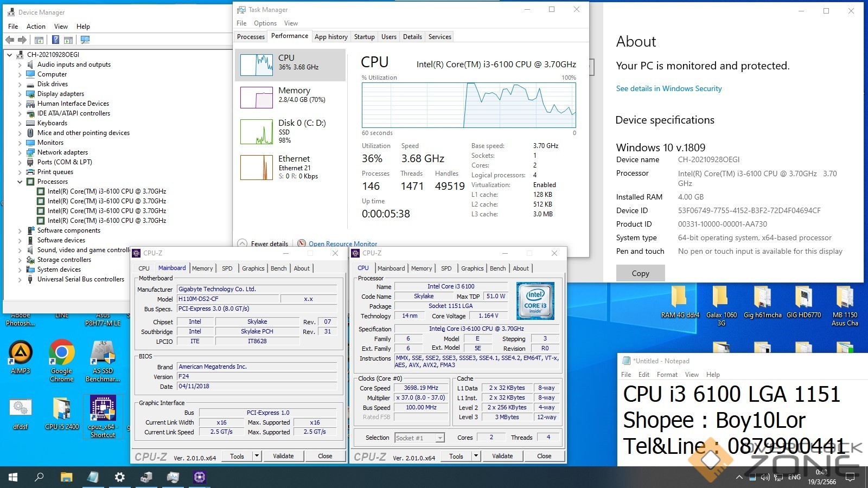Expand the Display adapters node
The width and height of the screenshot is (868, 488).
[20, 94]
